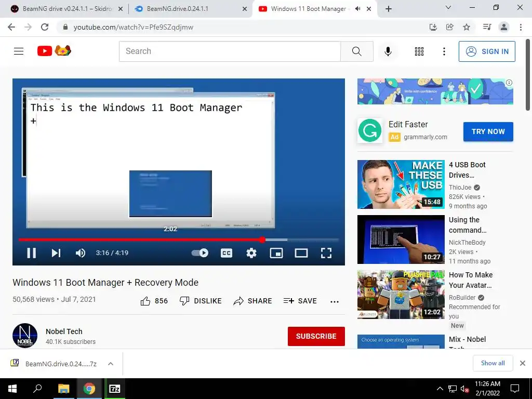Open the ad info icon
532x399 pixels.
coord(509,83)
